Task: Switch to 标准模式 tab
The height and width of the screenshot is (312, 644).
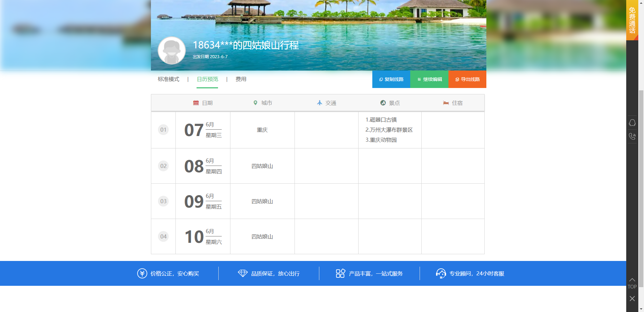Action: [x=168, y=79]
